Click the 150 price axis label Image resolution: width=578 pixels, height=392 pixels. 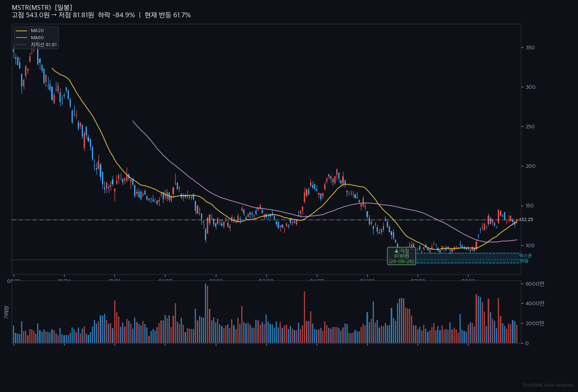pyautogui.click(x=530, y=206)
